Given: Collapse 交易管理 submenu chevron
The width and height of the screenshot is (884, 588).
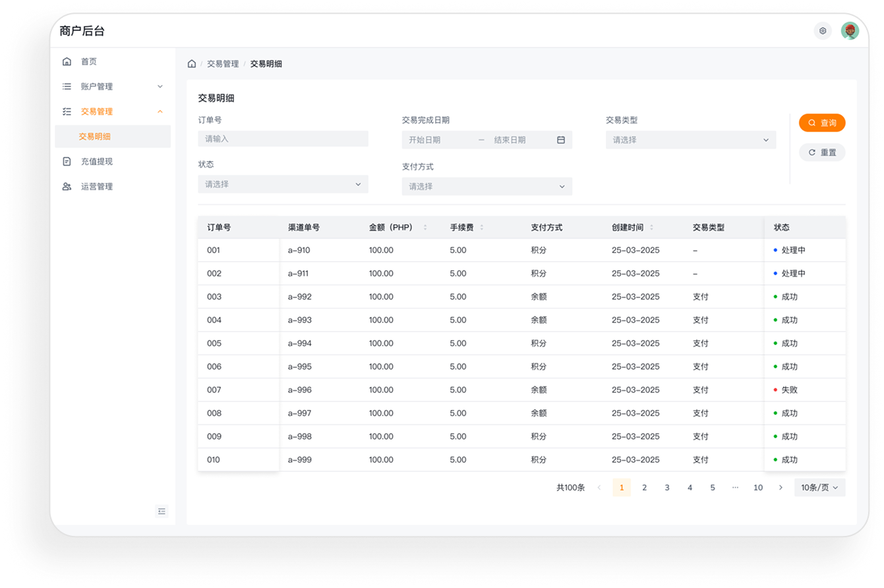Looking at the screenshot, I should click(160, 111).
